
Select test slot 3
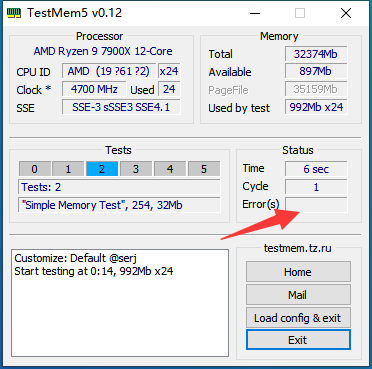[x=136, y=169]
